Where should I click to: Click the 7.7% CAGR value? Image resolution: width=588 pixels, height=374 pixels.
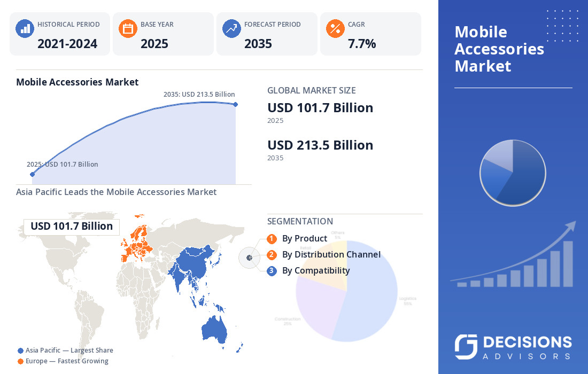(362, 44)
